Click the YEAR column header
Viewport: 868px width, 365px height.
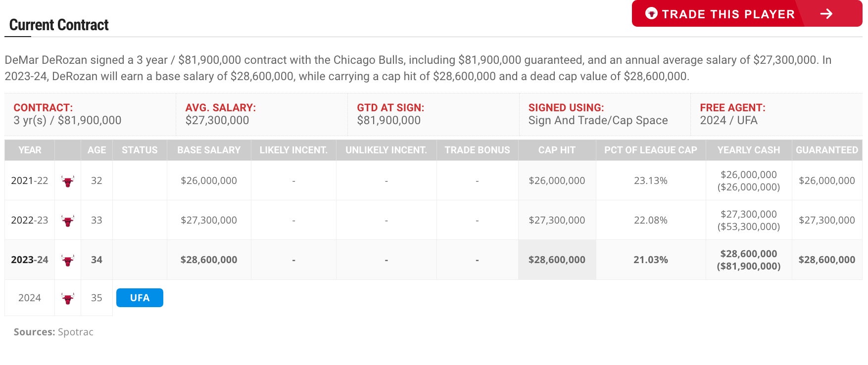tap(30, 150)
